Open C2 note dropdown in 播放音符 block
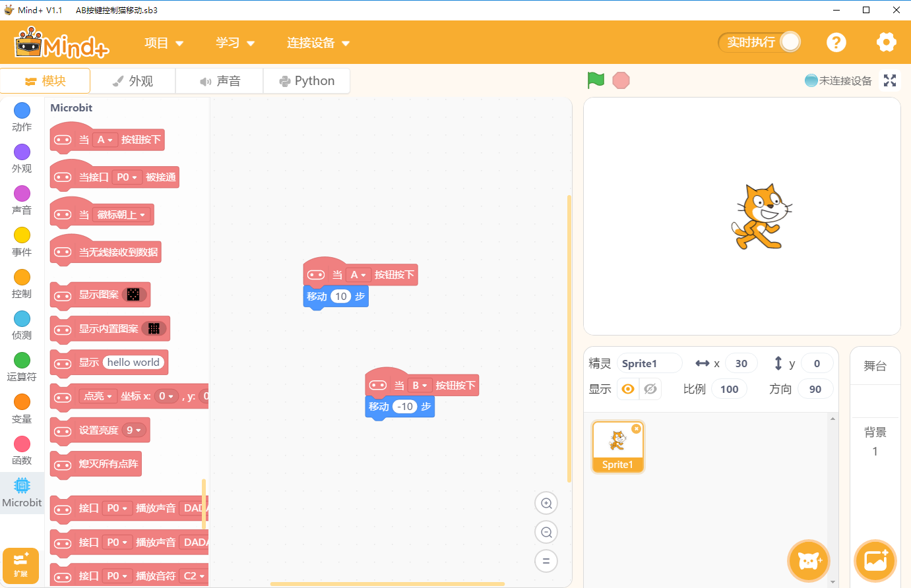The image size is (911, 588). (194, 576)
